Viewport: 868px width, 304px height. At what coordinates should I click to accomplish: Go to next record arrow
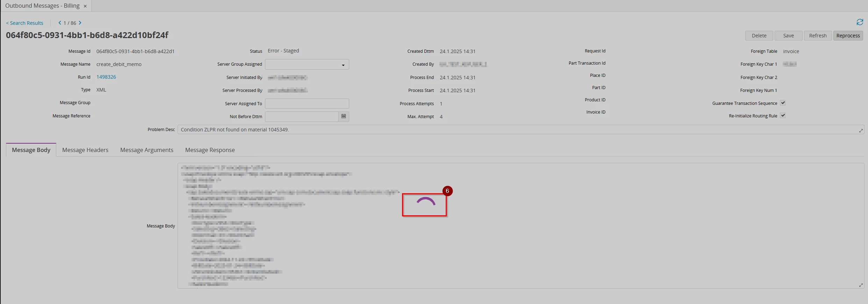coord(80,23)
